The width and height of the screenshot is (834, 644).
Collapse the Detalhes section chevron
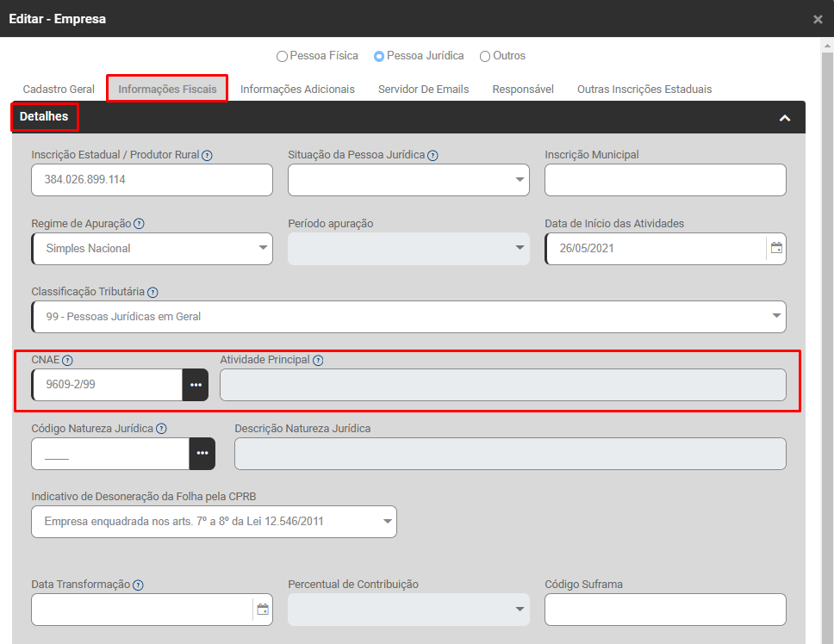pyautogui.click(x=785, y=118)
